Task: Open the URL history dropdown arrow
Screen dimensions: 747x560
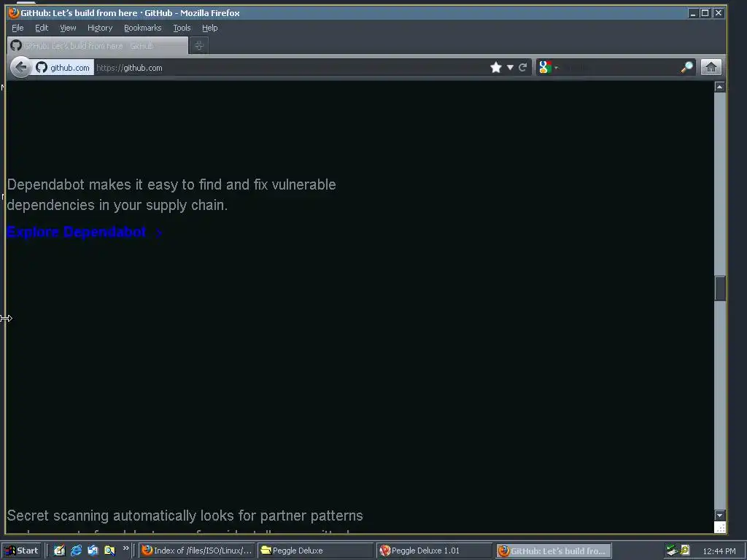Action: 510,68
